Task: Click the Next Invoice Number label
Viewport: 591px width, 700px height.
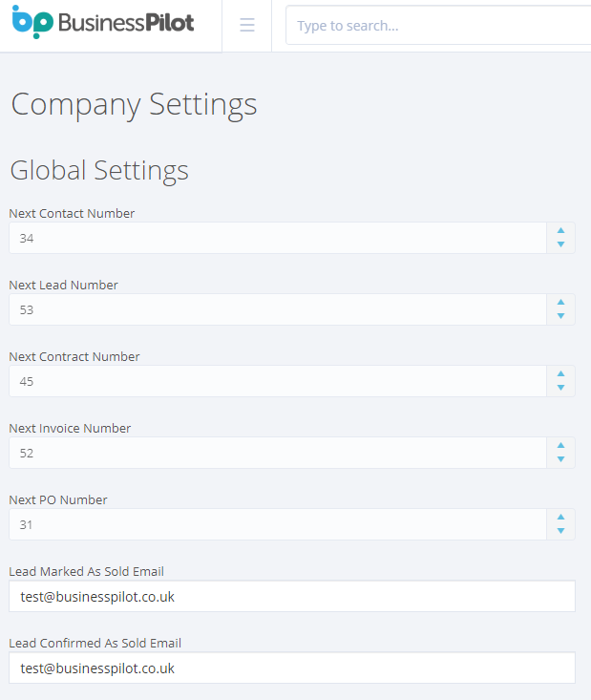Action: (x=70, y=428)
